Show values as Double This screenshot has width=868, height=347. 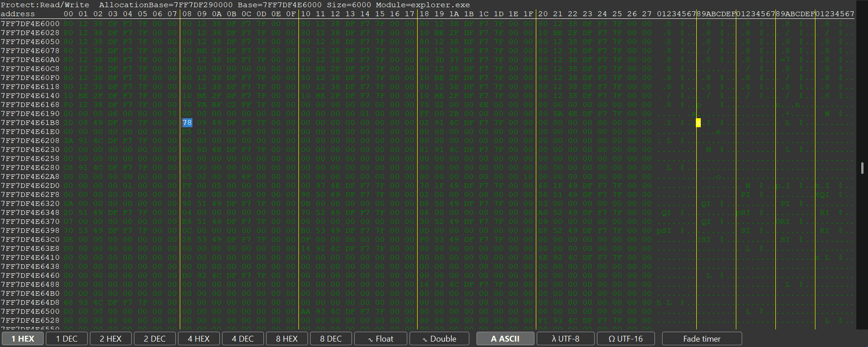[439, 338]
